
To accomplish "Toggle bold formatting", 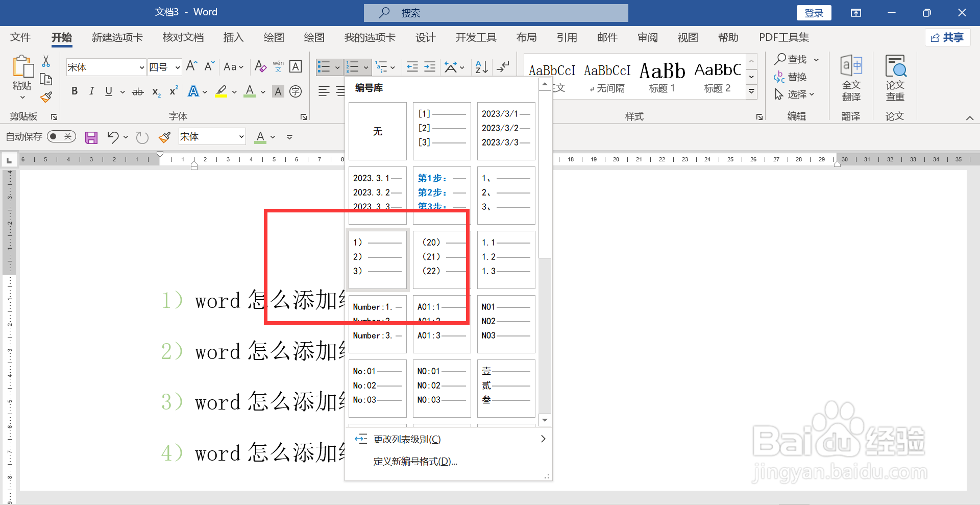I will pyautogui.click(x=75, y=91).
